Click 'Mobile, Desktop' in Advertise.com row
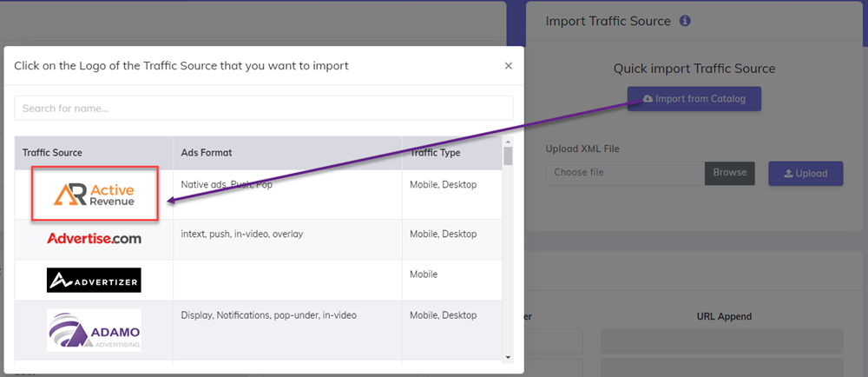The image size is (868, 377). pyautogui.click(x=443, y=235)
